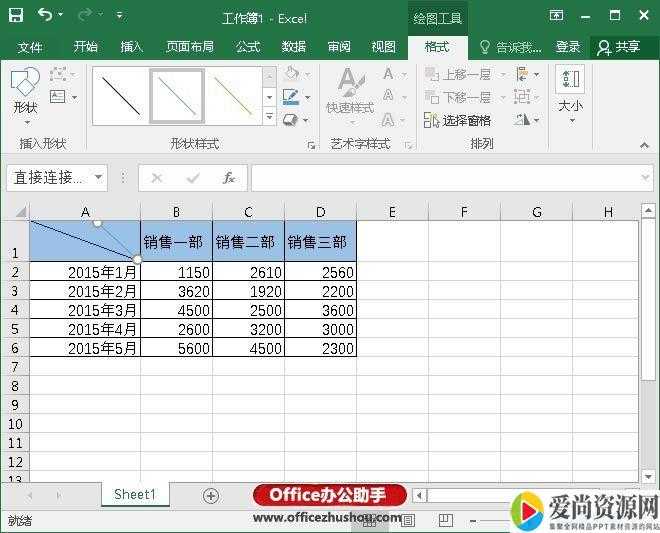Click the Rotate objects icon
660x533 pixels.
(527, 120)
